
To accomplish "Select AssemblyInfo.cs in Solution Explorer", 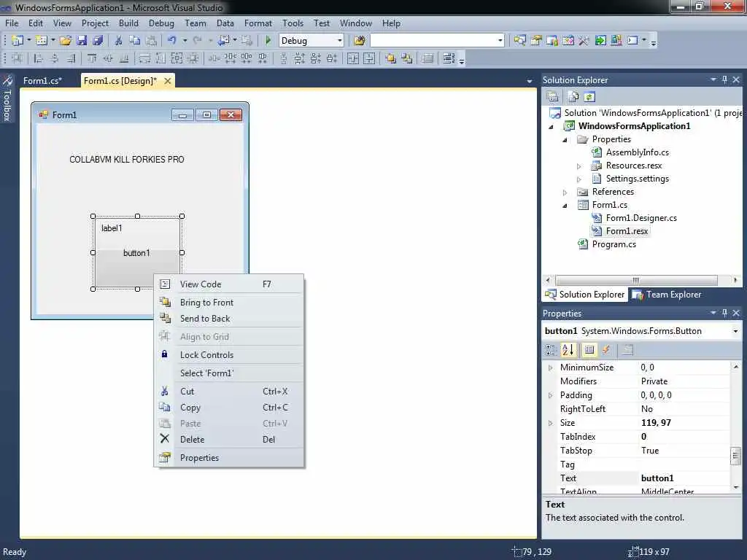I will pos(637,152).
